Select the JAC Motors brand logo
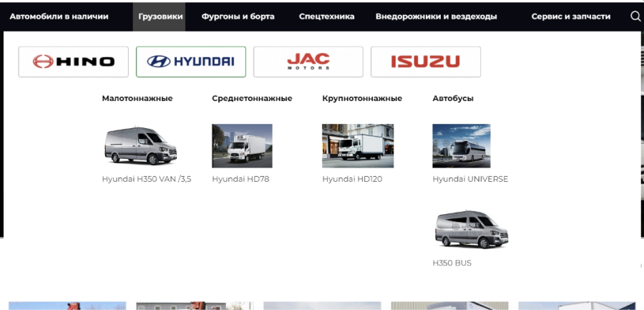 [308, 62]
